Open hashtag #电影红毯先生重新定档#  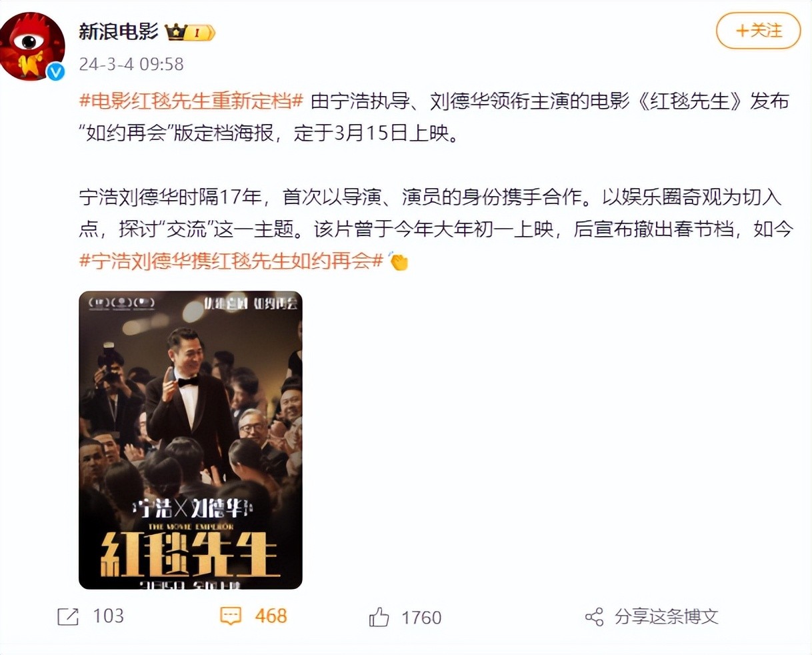191,101
